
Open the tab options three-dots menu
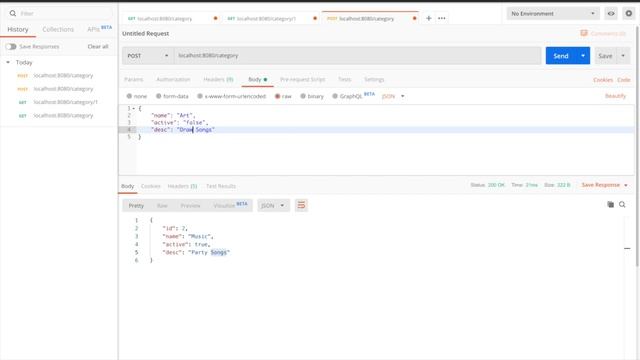[x=442, y=18]
